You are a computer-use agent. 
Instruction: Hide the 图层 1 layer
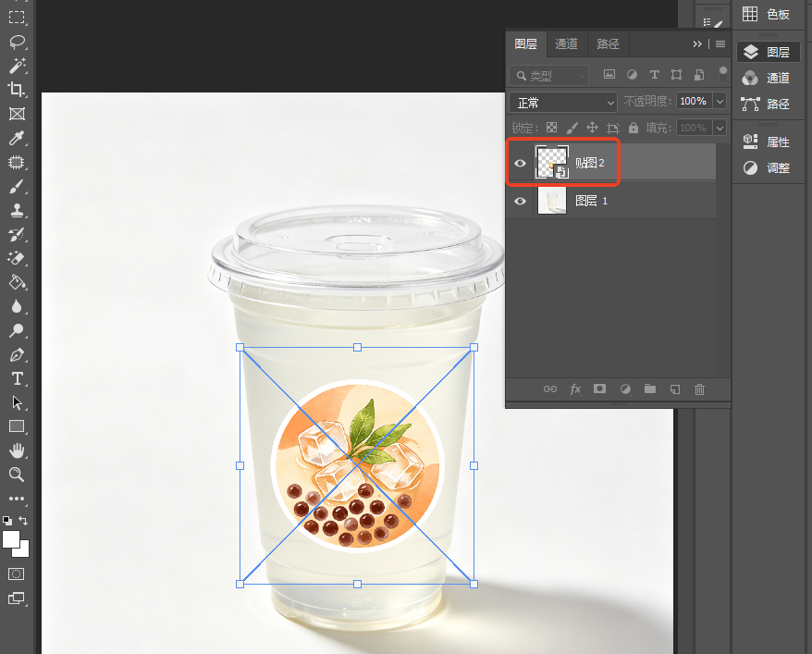click(x=520, y=201)
